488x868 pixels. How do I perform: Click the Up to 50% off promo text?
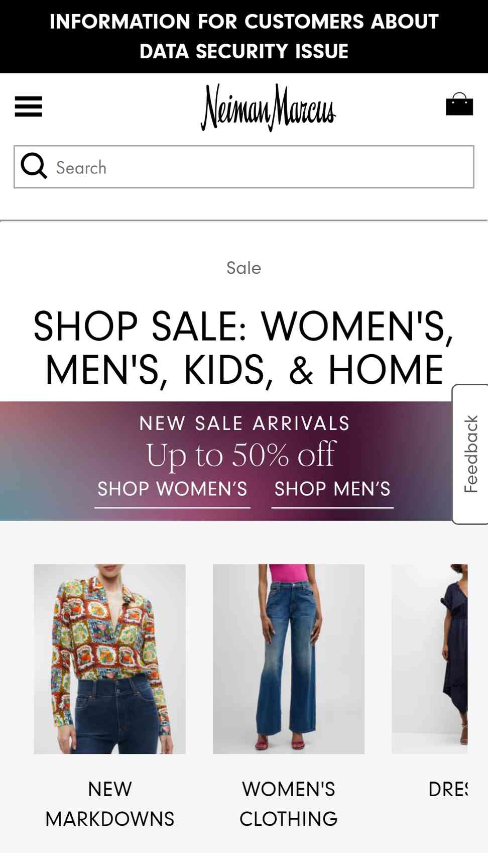[x=241, y=455]
